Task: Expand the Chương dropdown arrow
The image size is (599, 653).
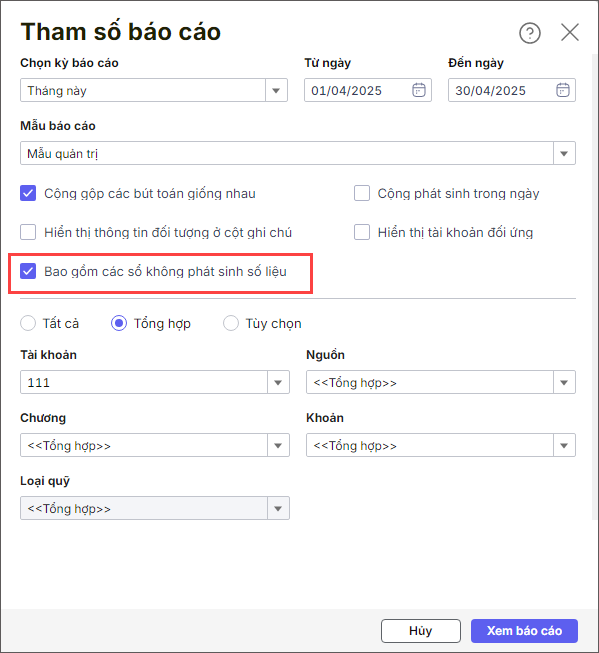Action: 278,445
